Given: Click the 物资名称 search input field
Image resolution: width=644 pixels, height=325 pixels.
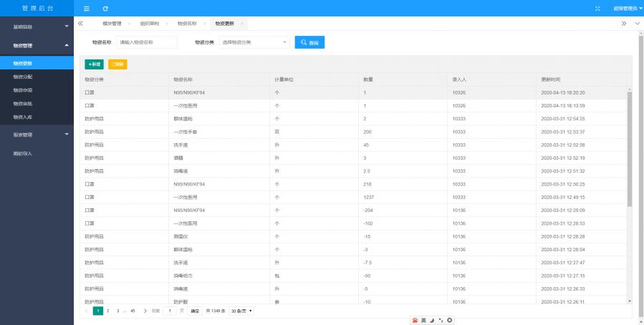Looking at the screenshot, I should 147,42.
